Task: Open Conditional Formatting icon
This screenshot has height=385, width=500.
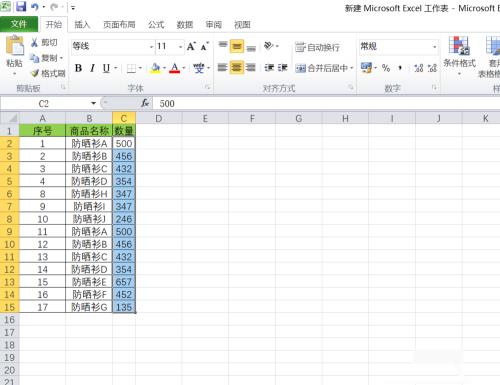Action: (x=459, y=45)
